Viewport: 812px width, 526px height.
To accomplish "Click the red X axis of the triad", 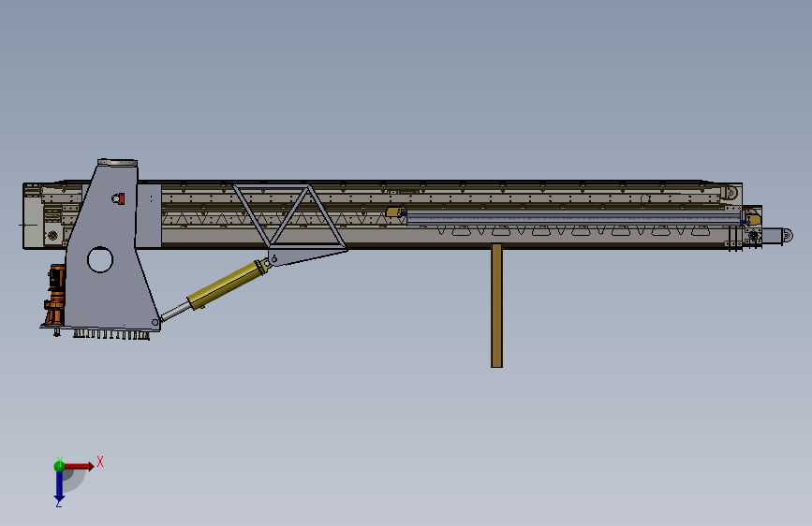I will (79, 466).
